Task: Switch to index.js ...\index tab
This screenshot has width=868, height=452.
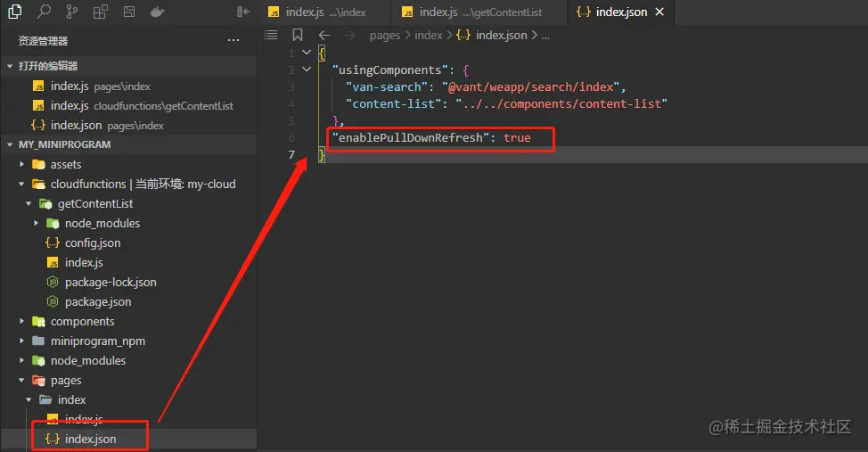Action: 324,12
